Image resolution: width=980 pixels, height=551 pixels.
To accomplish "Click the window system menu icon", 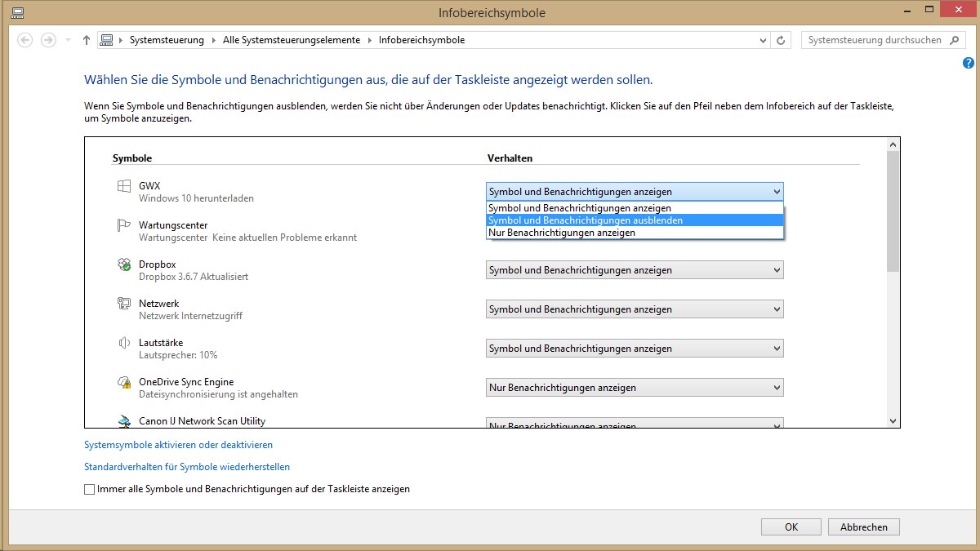I will click(x=18, y=13).
